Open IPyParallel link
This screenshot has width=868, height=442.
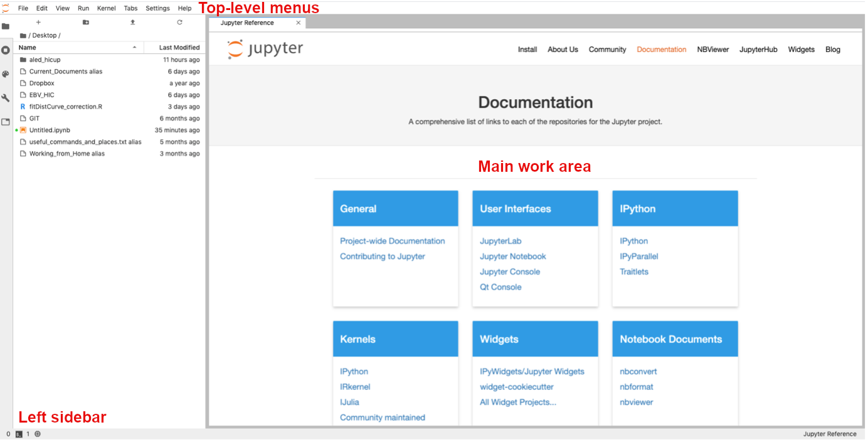coord(639,256)
